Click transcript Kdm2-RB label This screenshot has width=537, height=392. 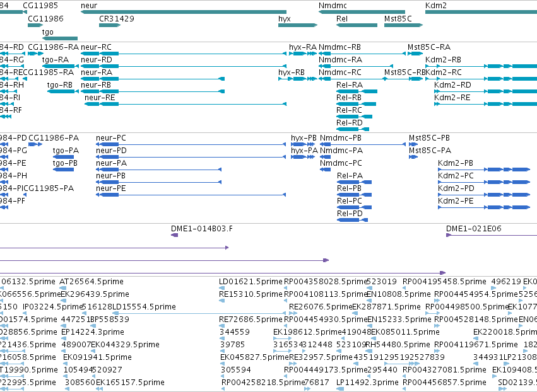(443, 59)
